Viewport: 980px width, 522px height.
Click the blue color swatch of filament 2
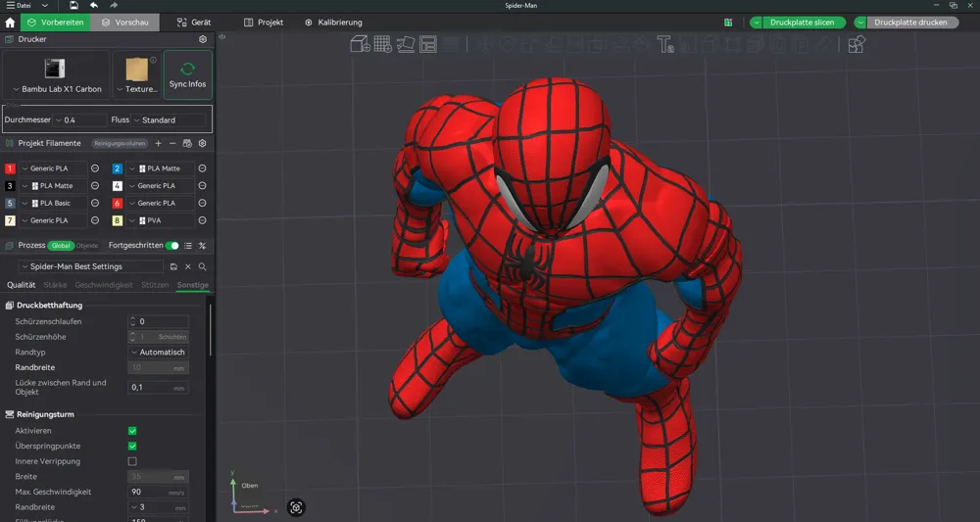tap(118, 168)
